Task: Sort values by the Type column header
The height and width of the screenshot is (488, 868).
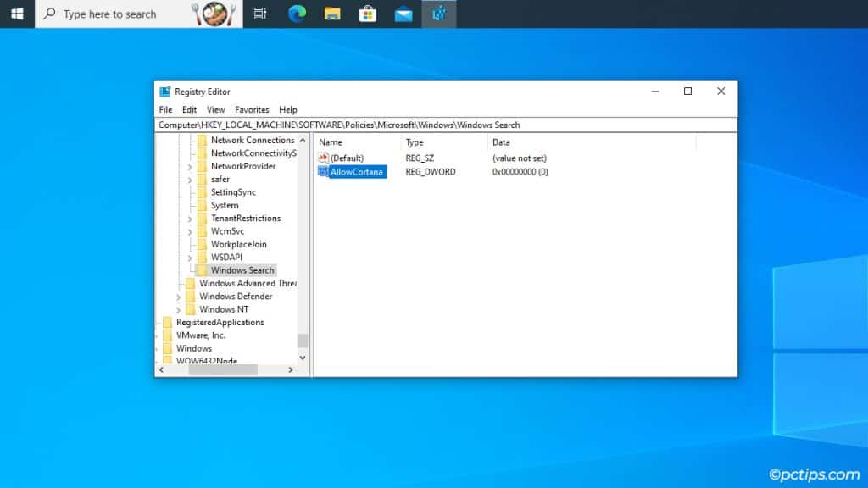Action: 415,142
